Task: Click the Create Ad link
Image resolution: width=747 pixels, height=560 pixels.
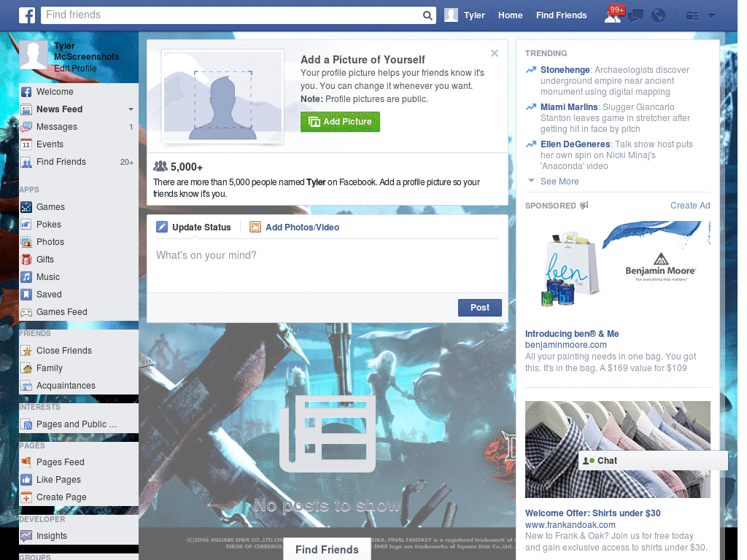Action: tap(690, 206)
